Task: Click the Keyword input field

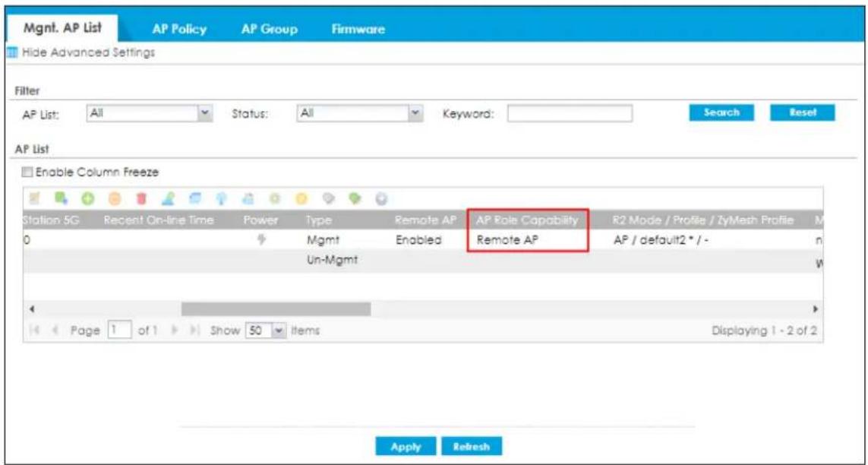Action: (570, 113)
